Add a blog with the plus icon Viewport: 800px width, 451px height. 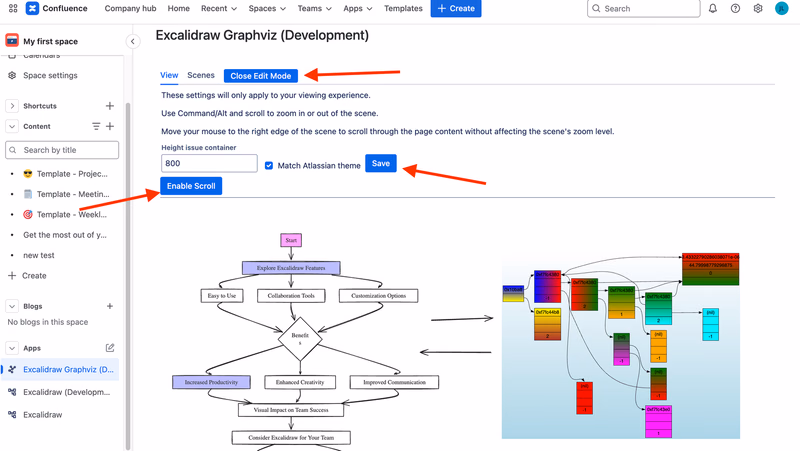click(x=110, y=306)
